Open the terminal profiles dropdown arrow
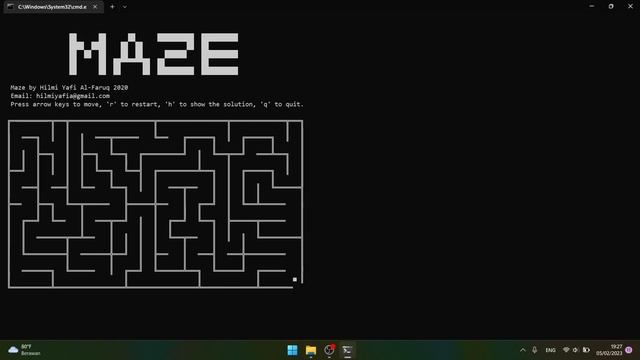This screenshot has height=360, width=640. click(x=124, y=7)
